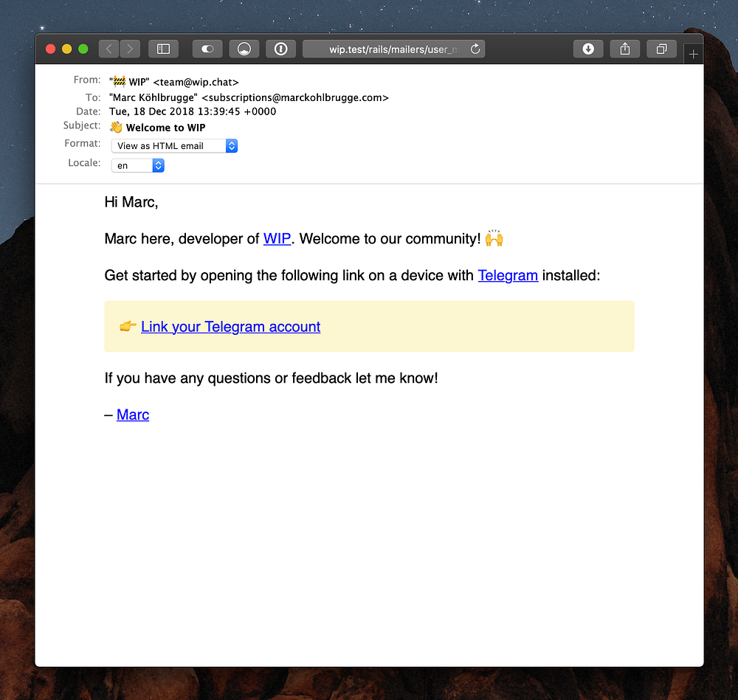Click sender address team@wip.chat
738x700 pixels.
196,82
